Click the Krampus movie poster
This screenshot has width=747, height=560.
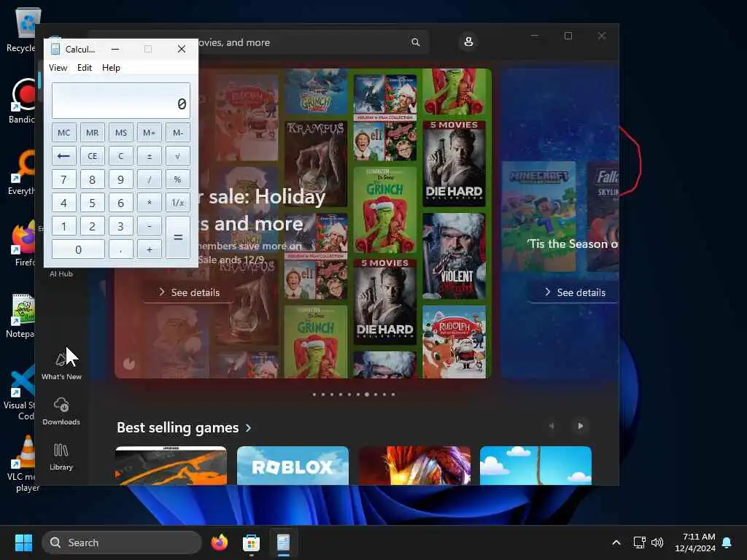pos(316,164)
